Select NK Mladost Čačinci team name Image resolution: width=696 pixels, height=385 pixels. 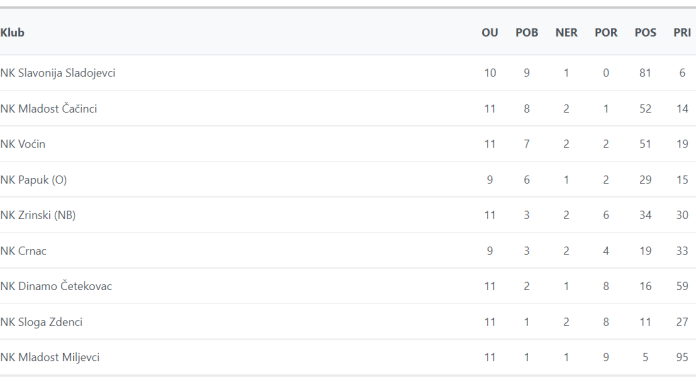tap(48, 108)
